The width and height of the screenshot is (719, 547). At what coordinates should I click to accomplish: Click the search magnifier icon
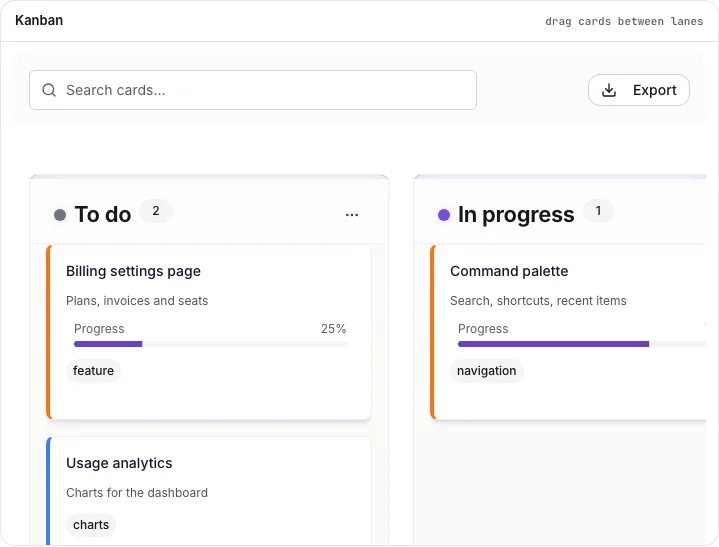(49, 90)
